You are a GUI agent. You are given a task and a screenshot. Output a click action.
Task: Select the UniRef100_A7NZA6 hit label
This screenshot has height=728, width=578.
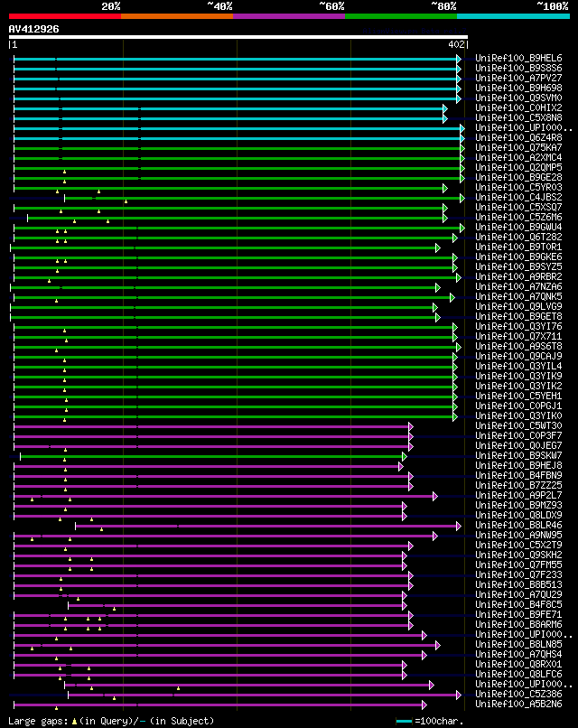tap(518, 287)
